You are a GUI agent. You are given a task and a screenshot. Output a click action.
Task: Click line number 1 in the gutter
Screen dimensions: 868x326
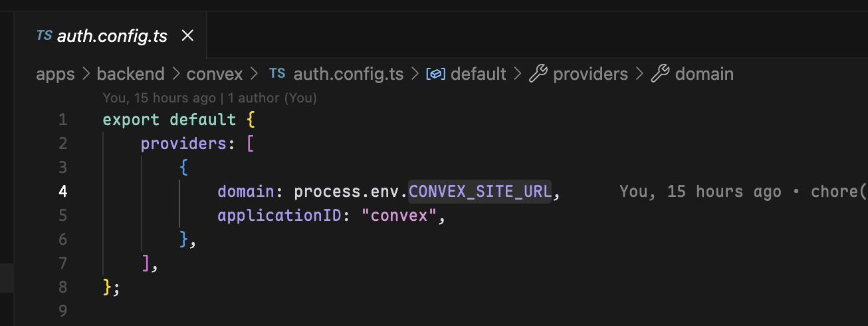click(62, 120)
